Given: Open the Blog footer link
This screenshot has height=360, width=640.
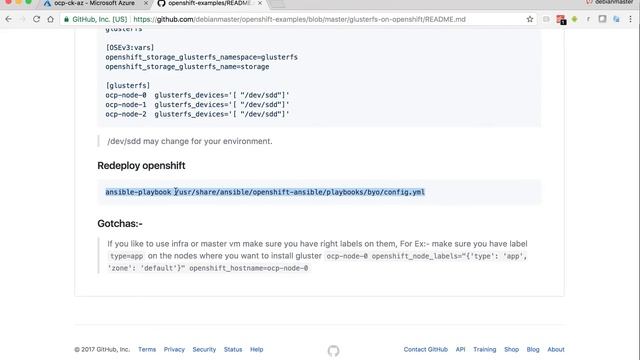Looking at the screenshot, I should (x=533, y=349).
